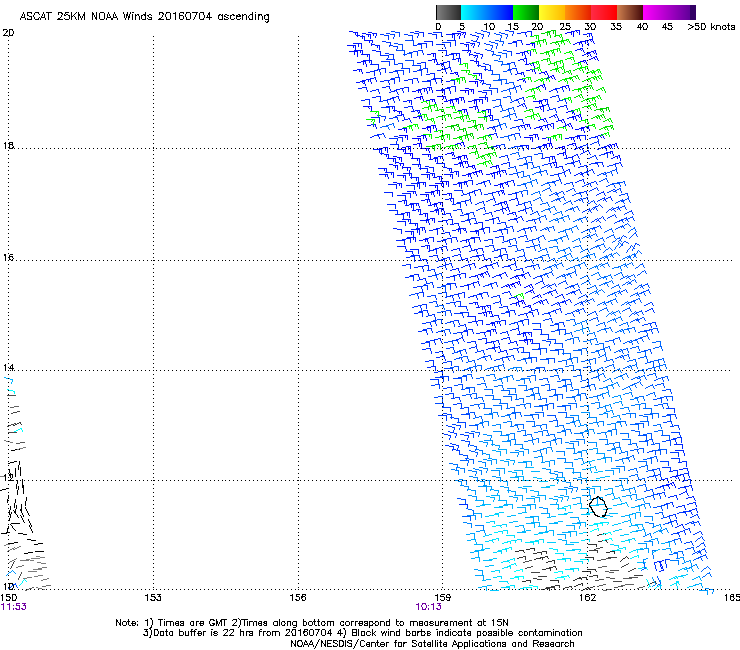Click the orange 25-30 knots legend swatch
The height and width of the screenshot is (650, 740).
[578, 12]
